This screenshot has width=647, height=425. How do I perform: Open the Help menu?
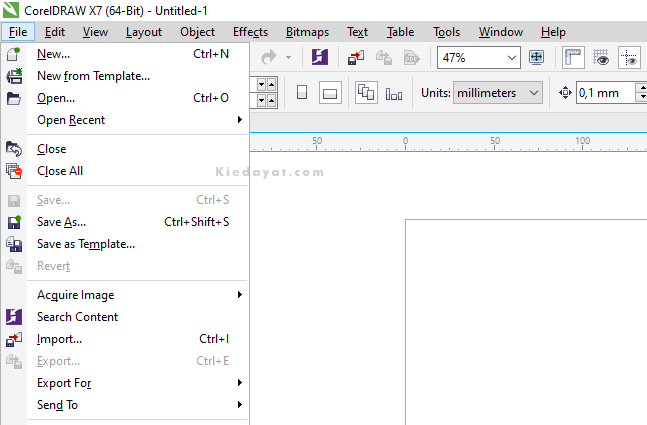tap(553, 32)
